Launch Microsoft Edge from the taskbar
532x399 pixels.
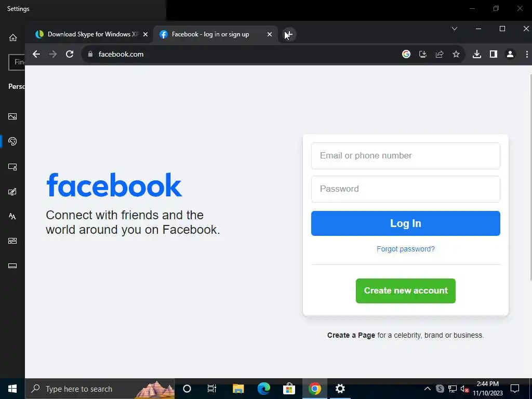point(263,389)
